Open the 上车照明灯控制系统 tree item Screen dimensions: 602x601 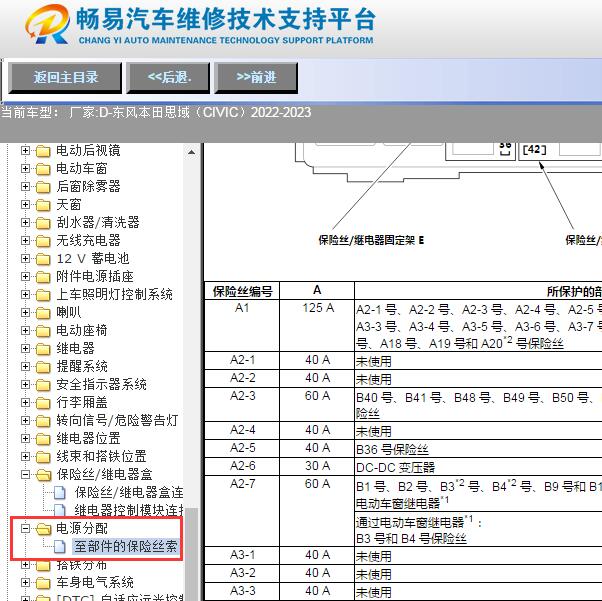114,295
